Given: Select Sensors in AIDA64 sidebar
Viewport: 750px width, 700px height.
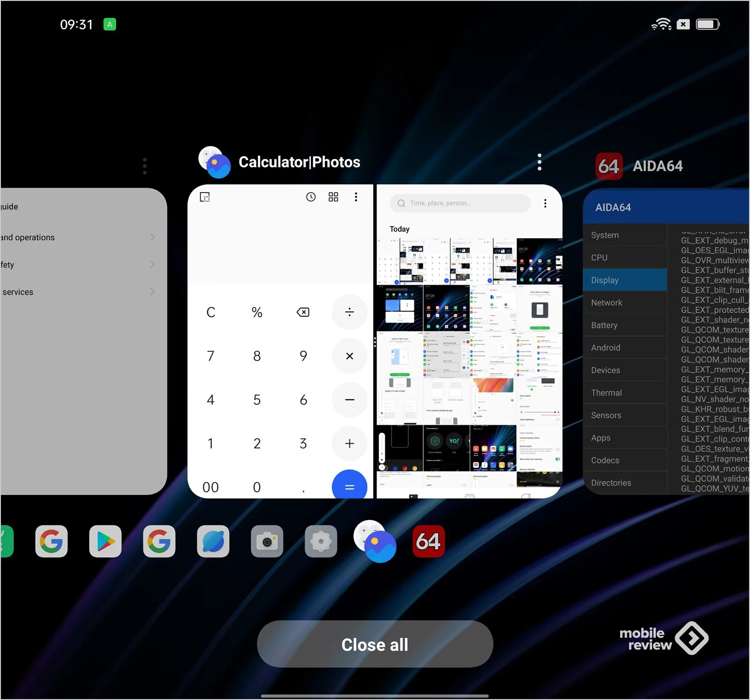Looking at the screenshot, I should tap(625, 415).
